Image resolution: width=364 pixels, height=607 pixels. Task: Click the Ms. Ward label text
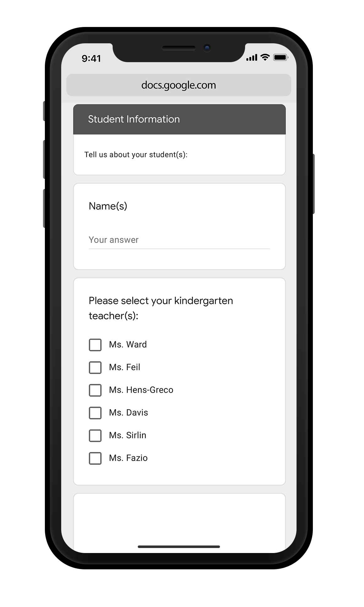[x=128, y=345]
